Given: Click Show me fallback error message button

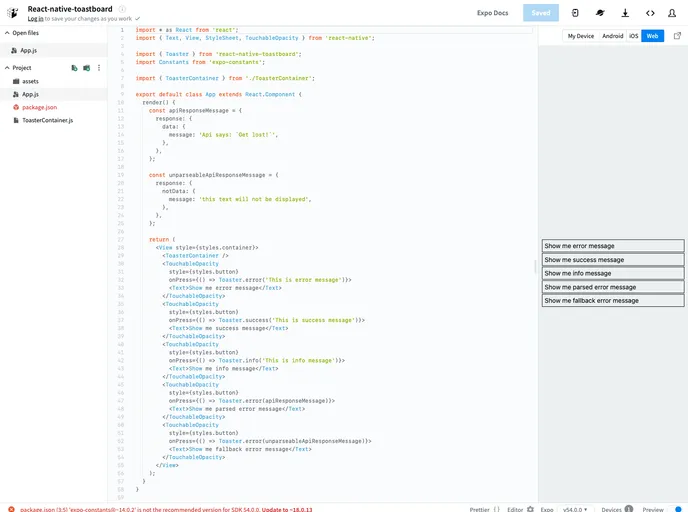Looking at the screenshot, I should (x=613, y=301).
